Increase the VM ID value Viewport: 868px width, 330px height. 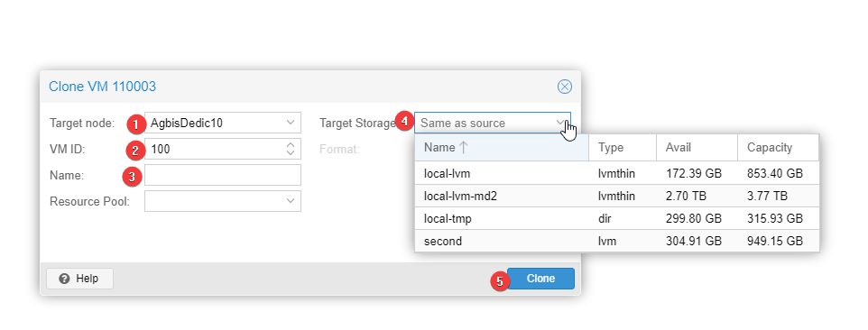291,145
